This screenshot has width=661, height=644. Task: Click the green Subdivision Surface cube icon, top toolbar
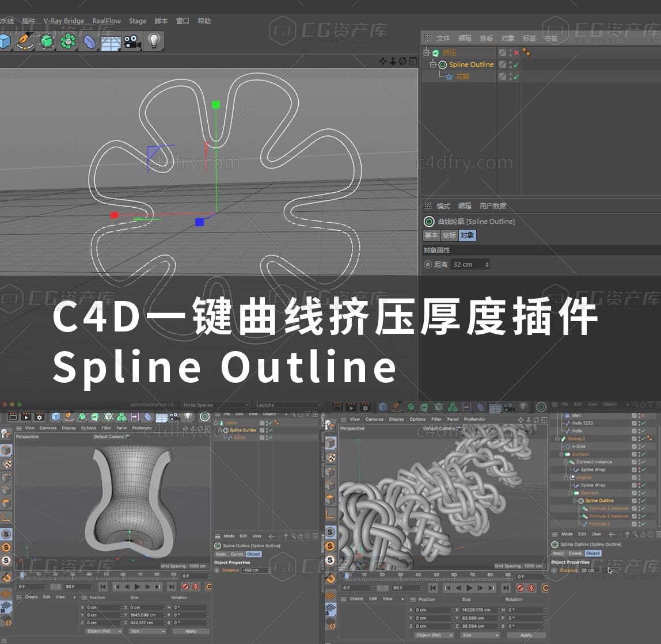tap(47, 41)
